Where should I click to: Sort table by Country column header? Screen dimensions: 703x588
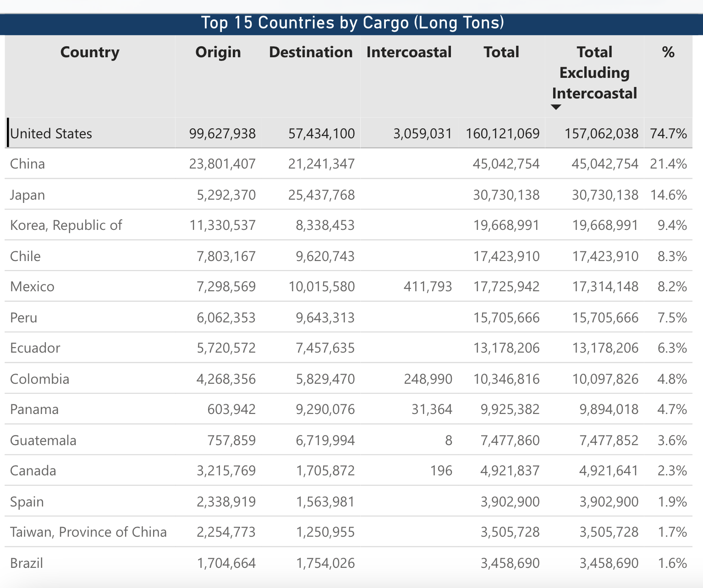click(x=90, y=52)
